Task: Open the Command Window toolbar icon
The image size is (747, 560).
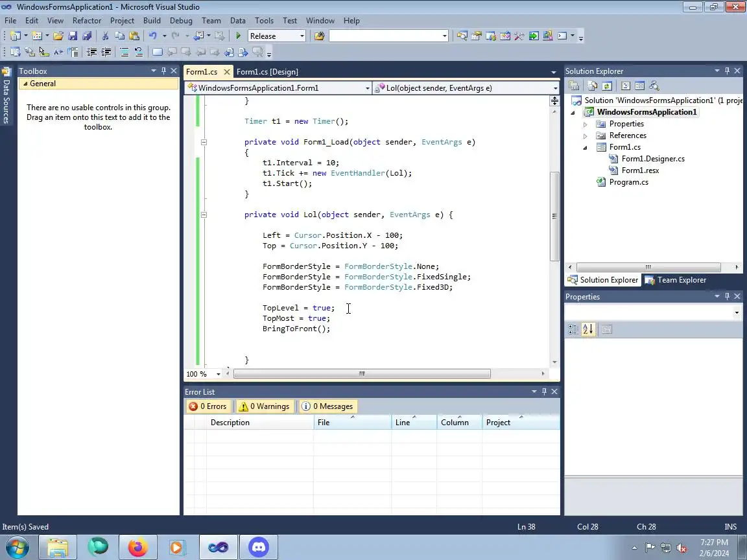Action: [562, 36]
